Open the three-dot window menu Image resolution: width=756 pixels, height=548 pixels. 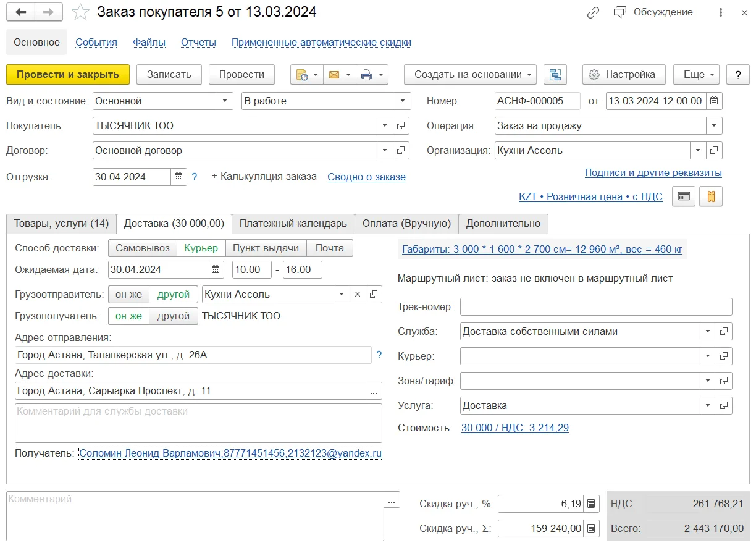point(721,12)
